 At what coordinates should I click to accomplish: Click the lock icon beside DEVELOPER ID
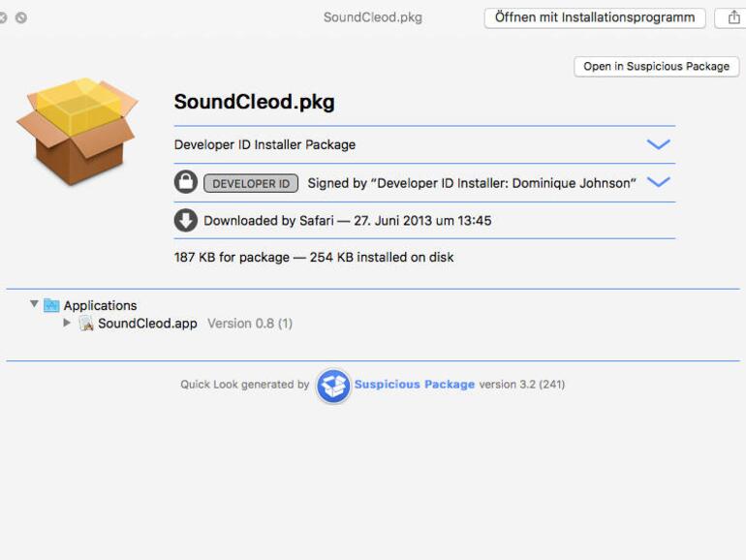coord(185,182)
